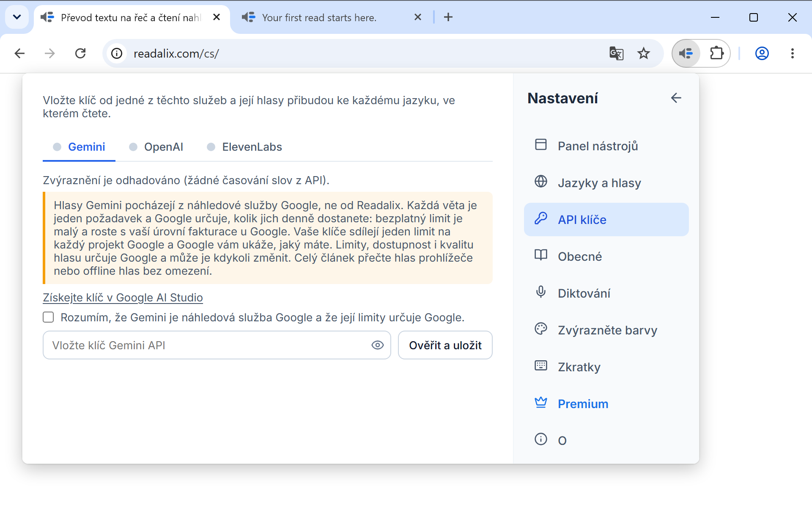The width and height of the screenshot is (812, 508).
Task: Click the Nastavení heading
Action: [x=562, y=98]
